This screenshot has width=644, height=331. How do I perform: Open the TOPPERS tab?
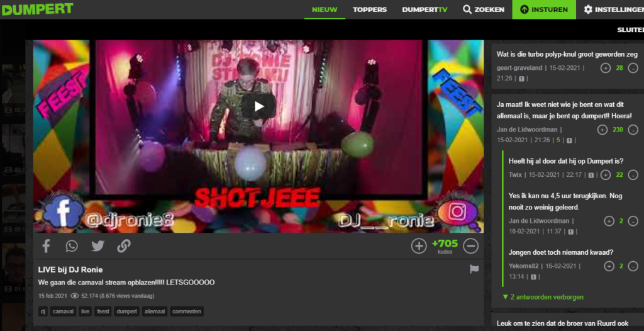pos(370,9)
